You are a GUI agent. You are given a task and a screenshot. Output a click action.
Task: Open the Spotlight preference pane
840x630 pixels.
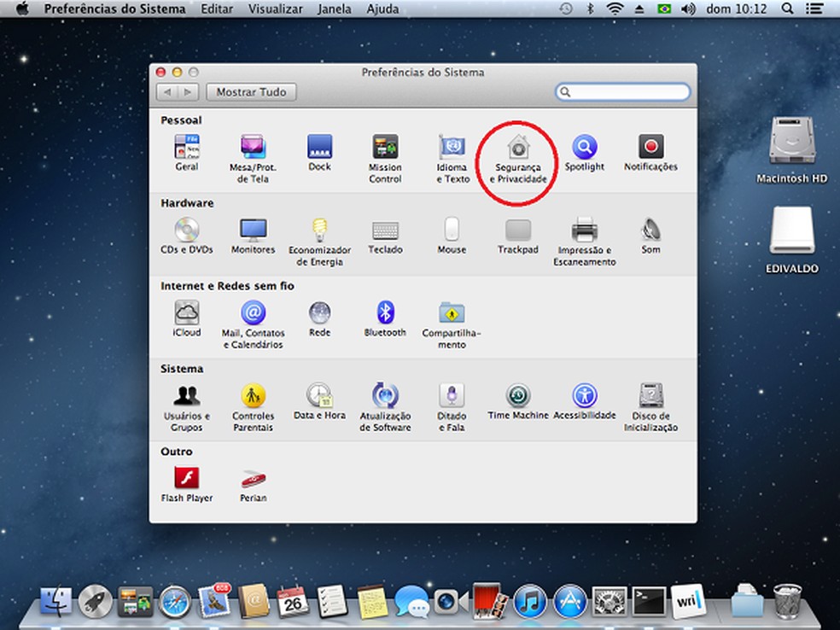pyautogui.click(x=585, y=153)
